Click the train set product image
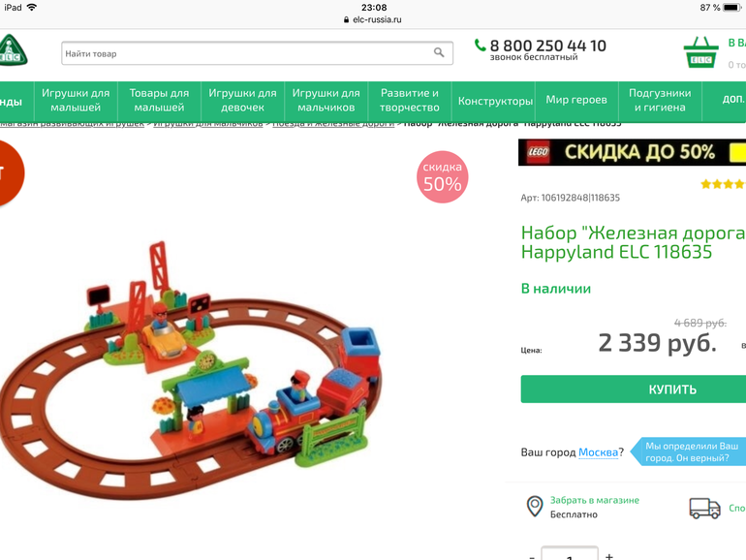The height and width of the screenshot is (560, 746). tap(191, 371)
